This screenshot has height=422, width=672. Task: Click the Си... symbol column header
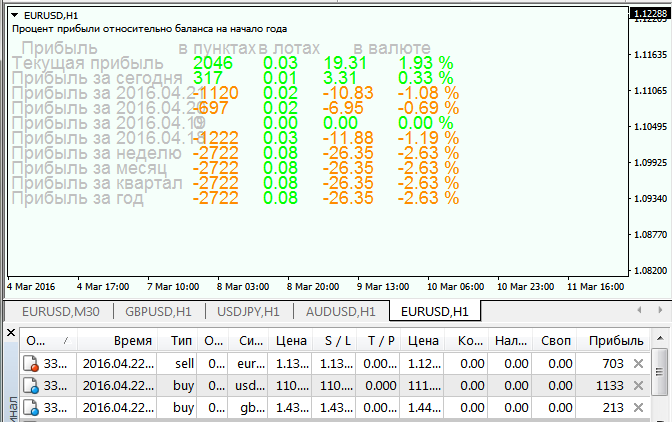coord(248,341)
